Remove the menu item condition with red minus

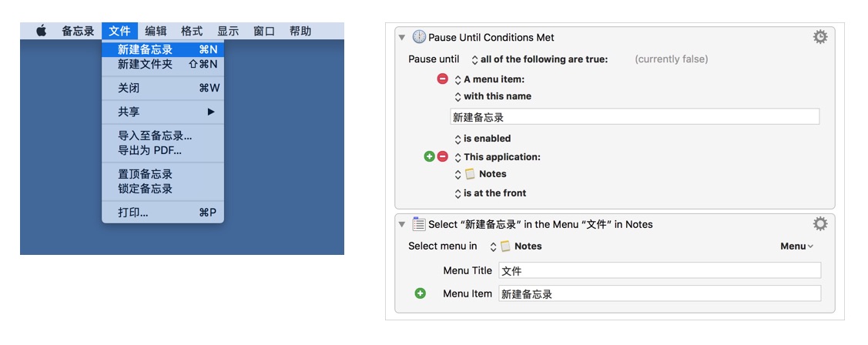pyautogui.click(x=443, y=79)
